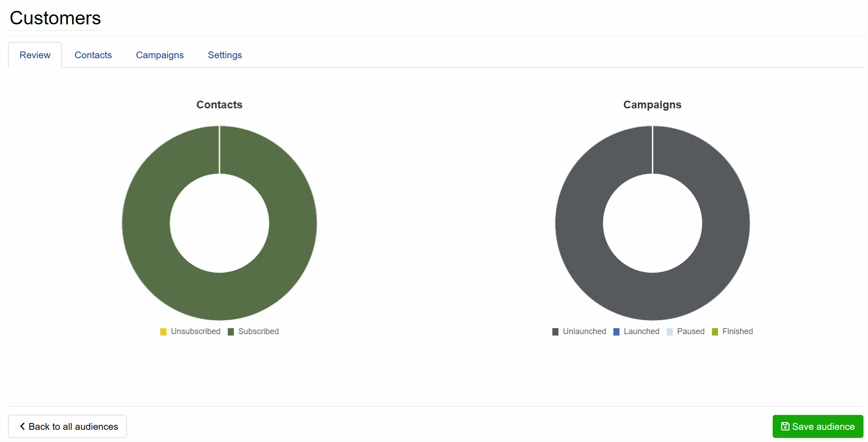The width and height of the screenshot is (868, 442).
Task: Click the green Subscribed legend swatch
Action: [x=231, y=332]
